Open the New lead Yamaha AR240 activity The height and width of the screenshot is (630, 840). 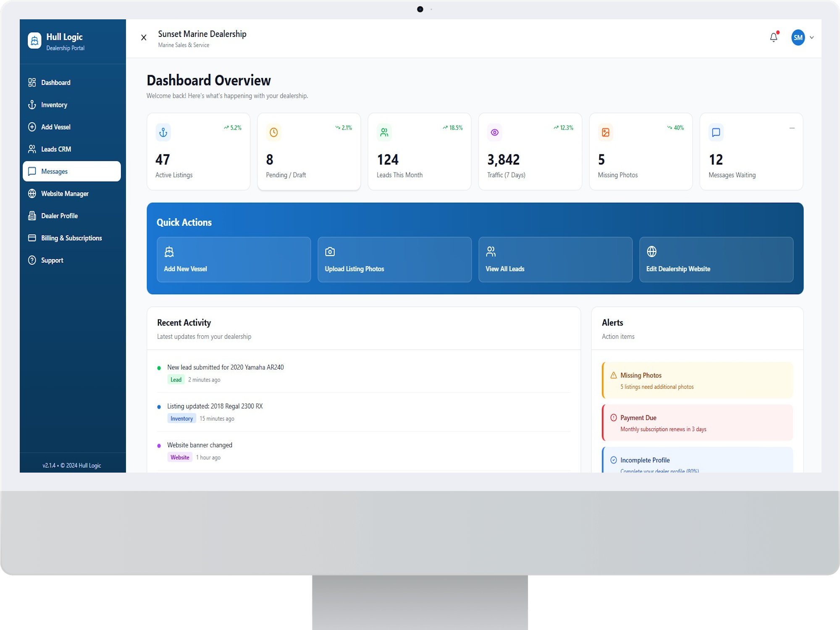225,367
